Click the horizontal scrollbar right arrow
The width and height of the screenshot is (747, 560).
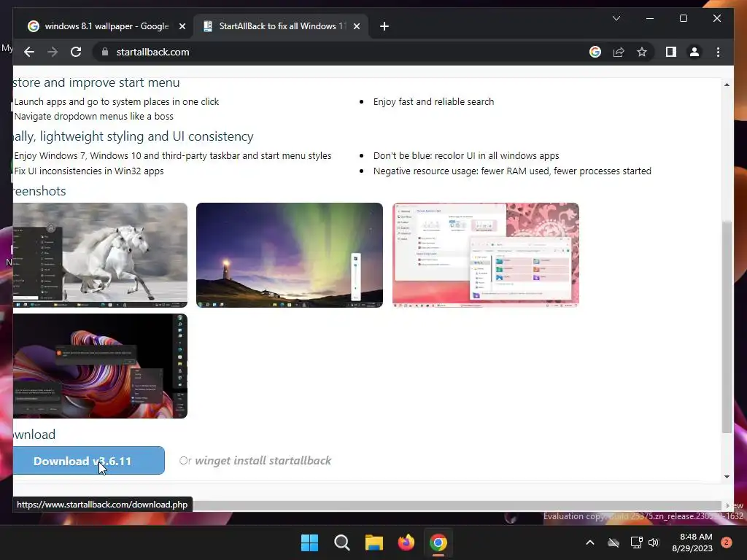coord(727,505)
